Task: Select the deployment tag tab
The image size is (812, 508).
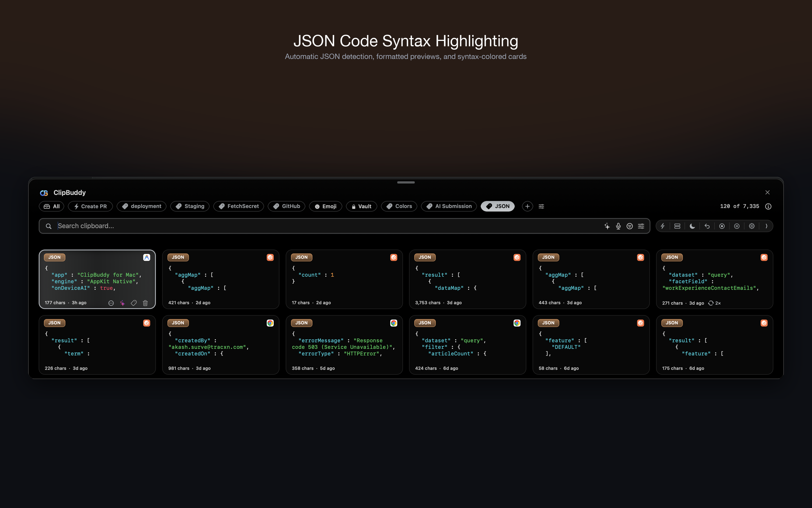Action: coord(142,206)
